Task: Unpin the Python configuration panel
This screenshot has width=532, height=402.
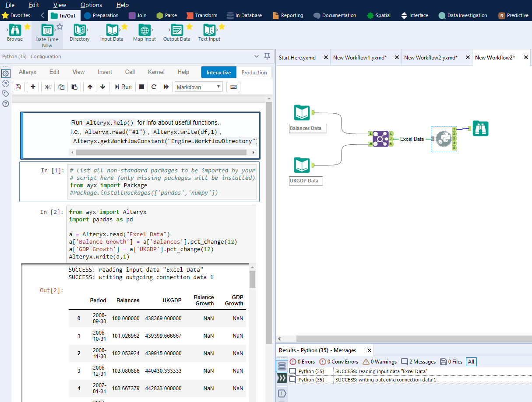Action: (267, 56)
